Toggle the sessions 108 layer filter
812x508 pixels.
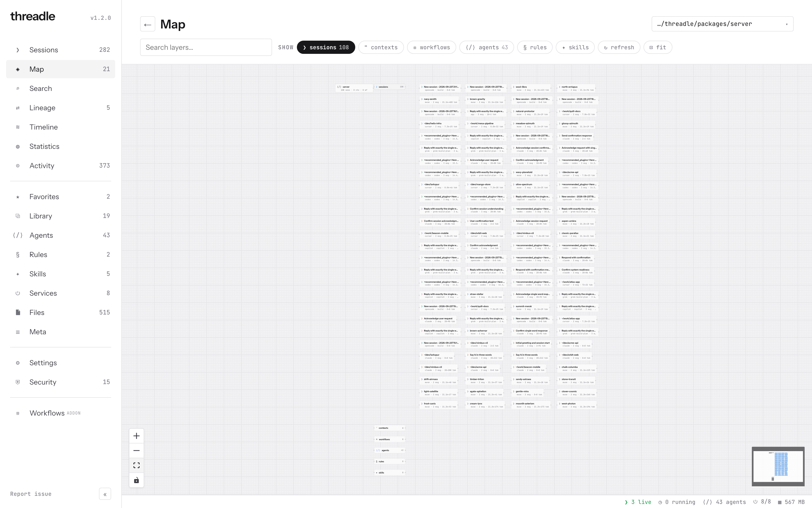click(326, 47)
